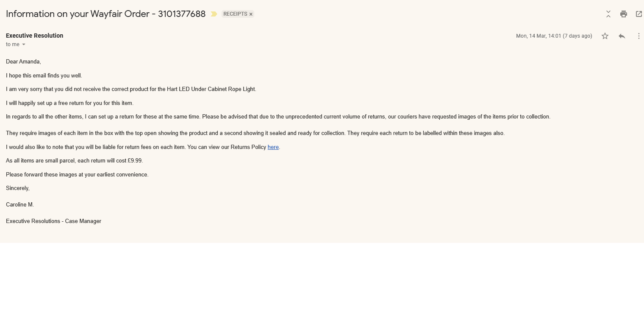This screenshot has height=322, width=644.
Task: Click the order number 3101377688
Action: tap(181, 14)
